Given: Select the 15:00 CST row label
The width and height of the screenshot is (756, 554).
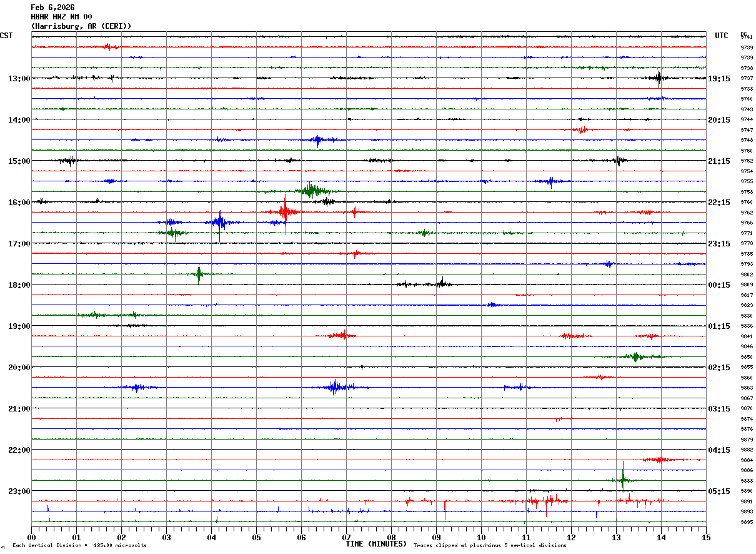Looking at the screenshot, I should click(19, 161).
